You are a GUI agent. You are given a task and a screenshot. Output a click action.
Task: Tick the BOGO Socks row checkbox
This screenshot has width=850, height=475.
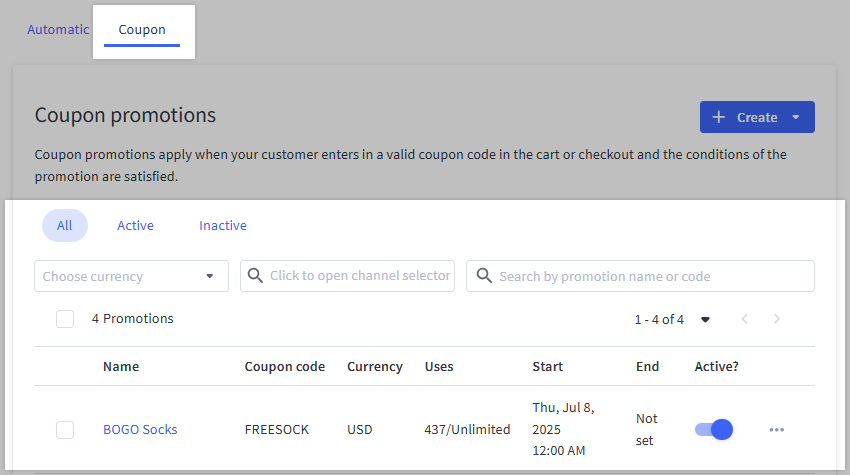click(65, 430)
